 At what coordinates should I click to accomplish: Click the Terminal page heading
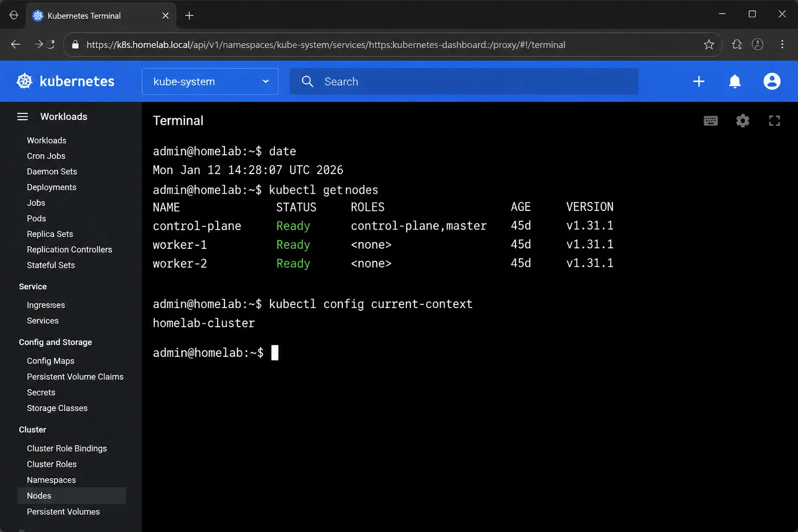pos(178,121)
